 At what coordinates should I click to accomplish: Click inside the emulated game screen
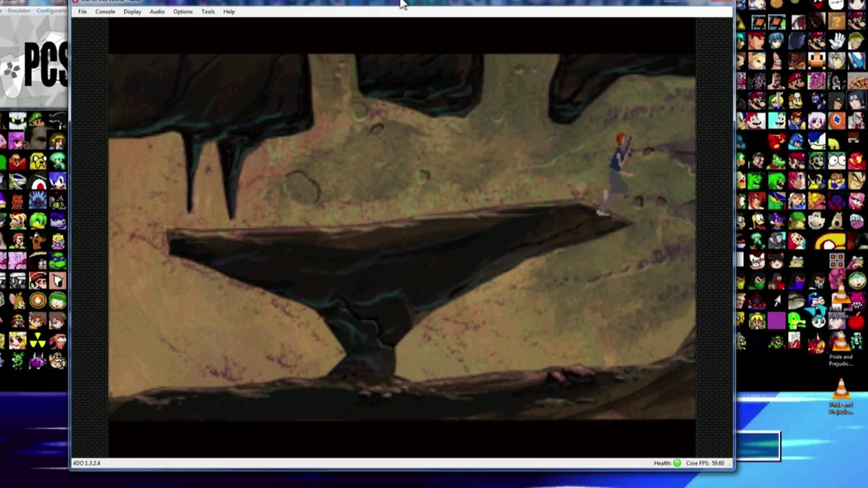tap(401, 237)
